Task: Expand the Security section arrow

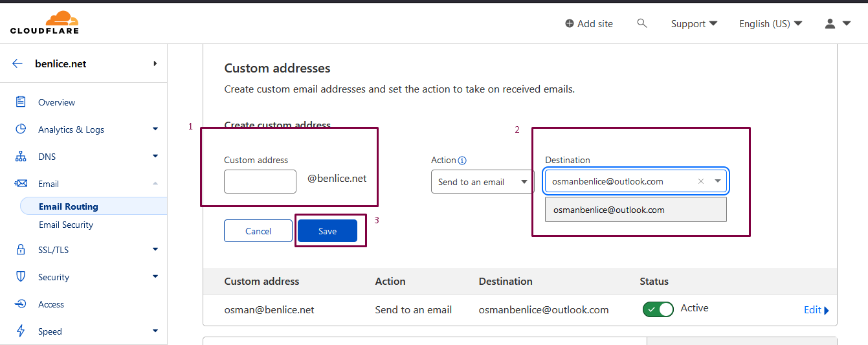Action: pyautogui.click(x=155, y=276)
